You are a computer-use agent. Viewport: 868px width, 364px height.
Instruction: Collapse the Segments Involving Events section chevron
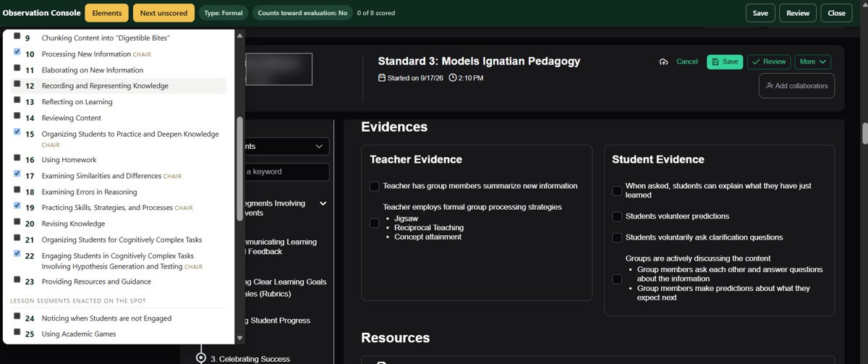(323, 204)
